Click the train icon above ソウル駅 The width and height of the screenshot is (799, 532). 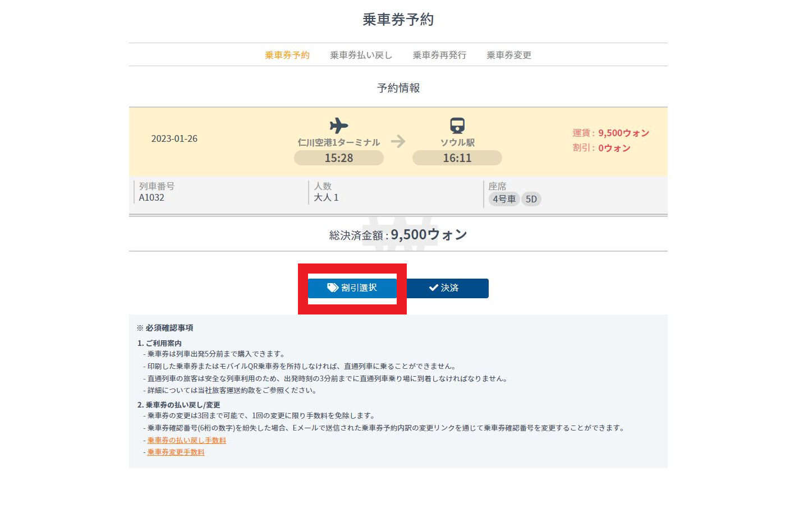coord(457,126)
